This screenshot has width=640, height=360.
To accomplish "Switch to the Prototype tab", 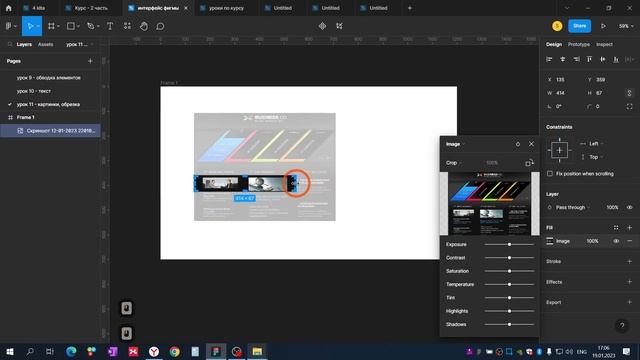I will [579, 44].
